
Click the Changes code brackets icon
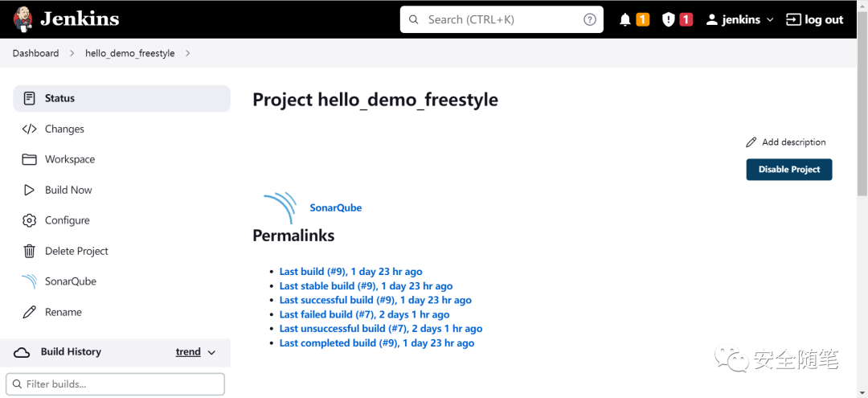[30, 129]
